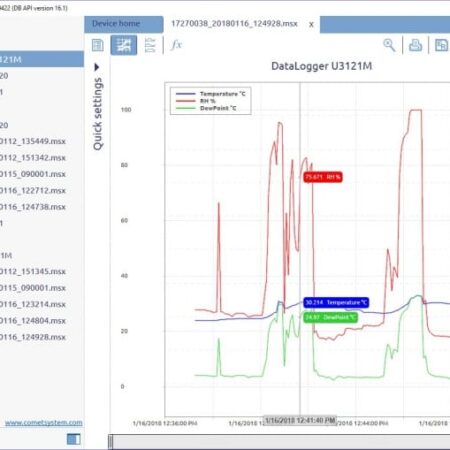Click the Quick settings vertical label
The image size is (450, 450).
pyautogui.click(x=97, y=114)
